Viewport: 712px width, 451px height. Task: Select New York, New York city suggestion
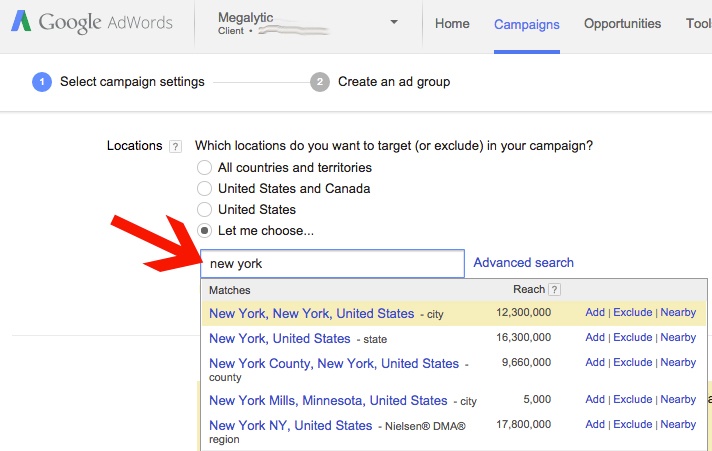coord(311,314)
